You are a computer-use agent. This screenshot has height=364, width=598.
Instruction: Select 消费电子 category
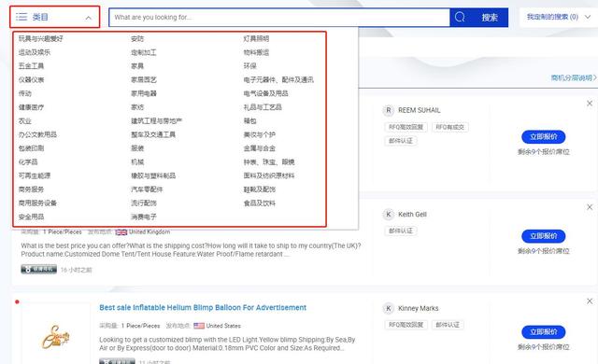pyautogui.click(x=144, y=217)
